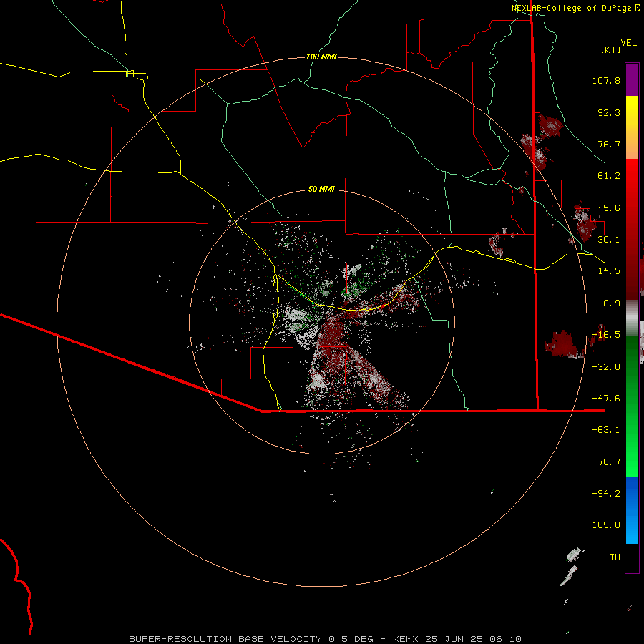Click the 92.3 velocity scale value
The height and width of the screenshot is (644, 644).
(x=609, y=112)
